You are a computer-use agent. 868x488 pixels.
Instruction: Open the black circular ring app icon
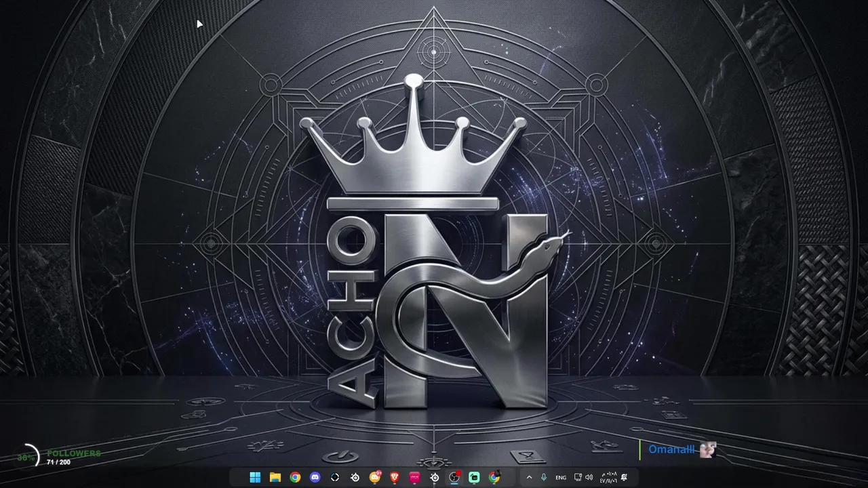click(335, 477)
